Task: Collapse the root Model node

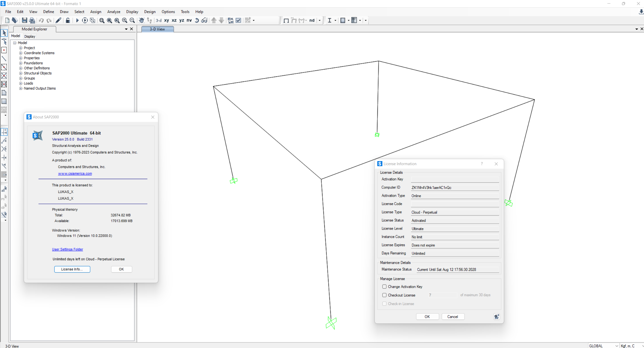Action: pos(15,43)
